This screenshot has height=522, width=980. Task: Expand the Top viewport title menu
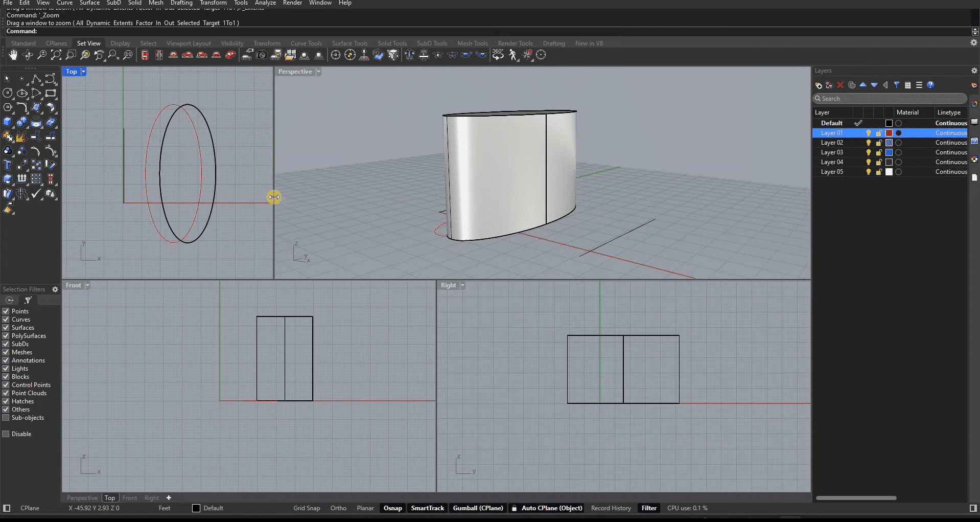[83, 72]
